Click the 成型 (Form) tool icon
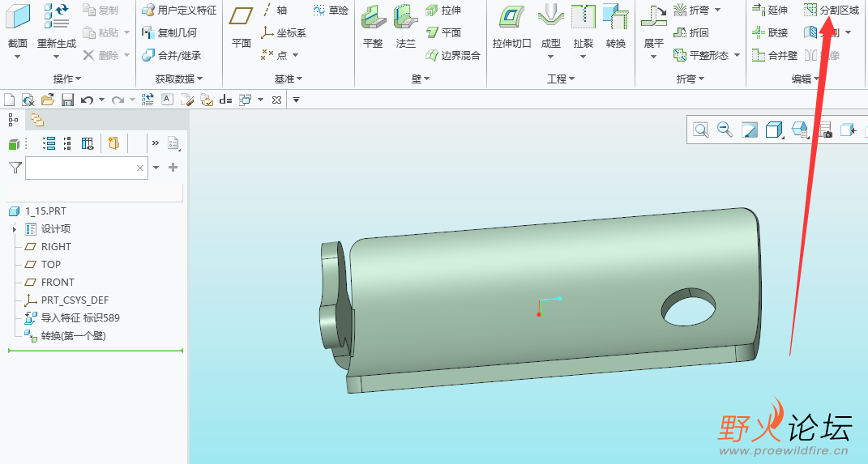 point(551,16)
